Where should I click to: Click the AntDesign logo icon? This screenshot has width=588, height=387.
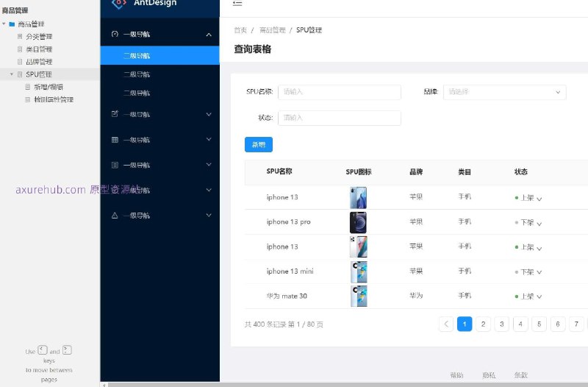[x=119, y=3]
